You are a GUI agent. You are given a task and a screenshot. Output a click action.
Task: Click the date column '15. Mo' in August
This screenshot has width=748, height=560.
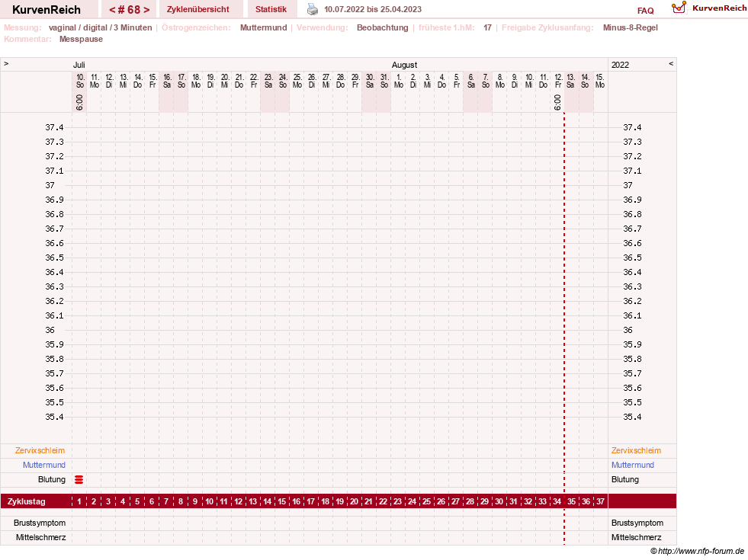(x=600, y=81)
